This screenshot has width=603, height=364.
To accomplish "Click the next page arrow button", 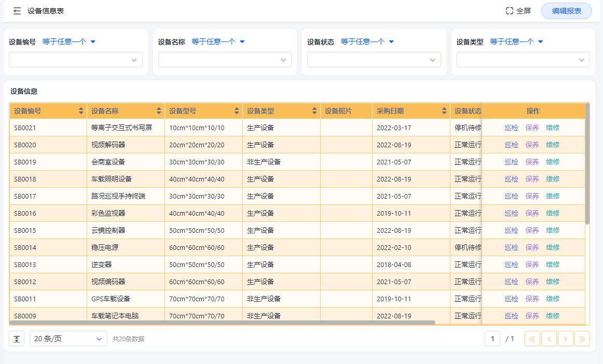I will tap(565, 339).
